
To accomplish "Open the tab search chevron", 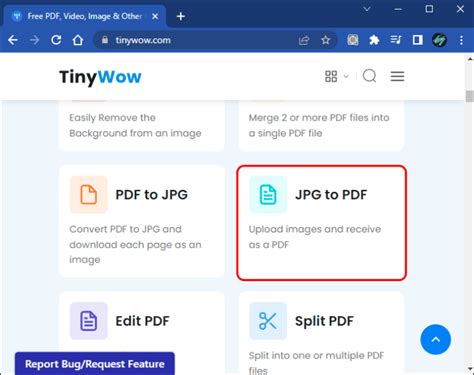I will pos(367,9).
